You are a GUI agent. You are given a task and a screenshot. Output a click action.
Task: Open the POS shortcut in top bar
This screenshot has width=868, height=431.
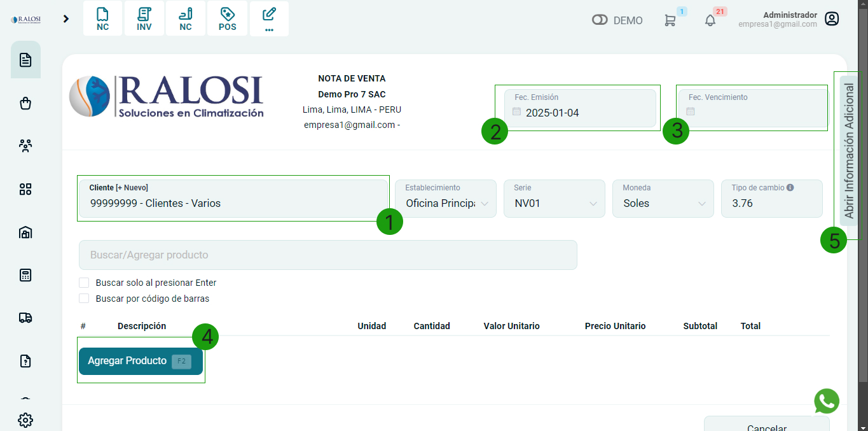coord(227,19)
